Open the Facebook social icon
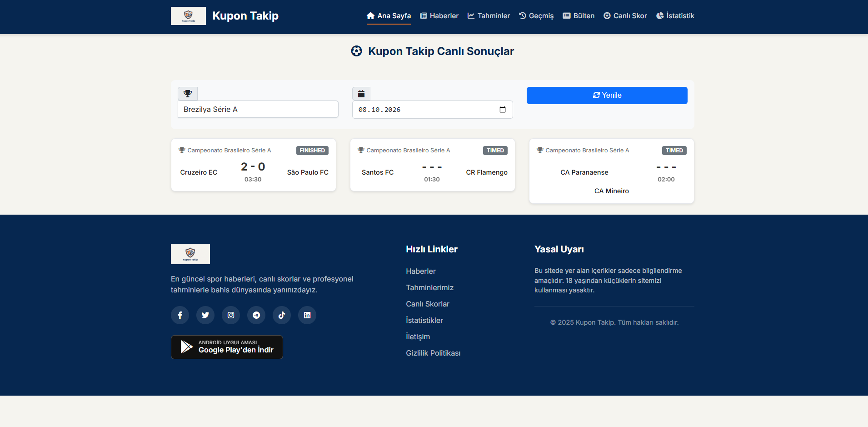This screenshot has height=427, width=868. [180, 315]
